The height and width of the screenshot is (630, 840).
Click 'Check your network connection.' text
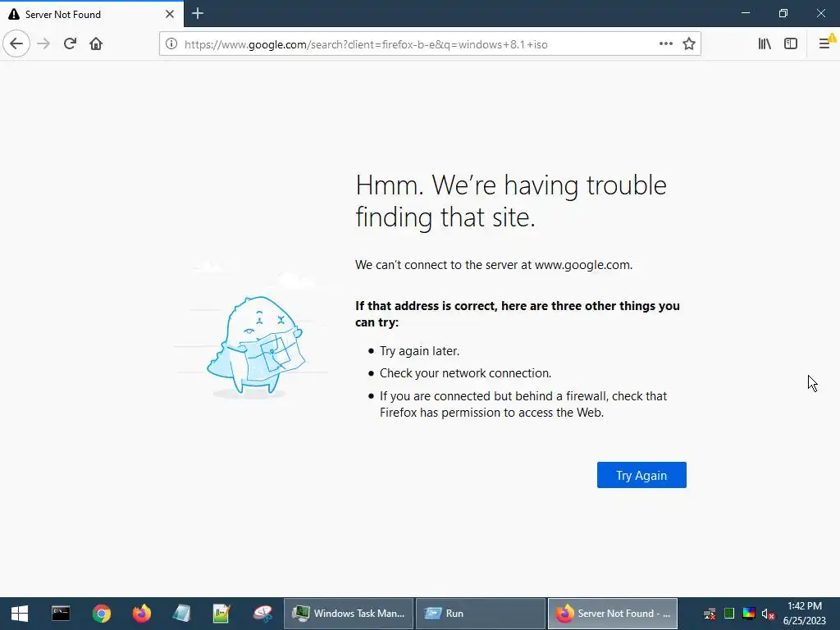[x=466, y=373]
